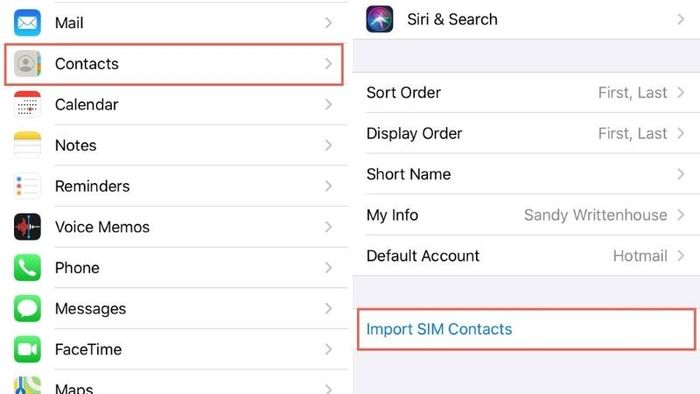
Task: Tap the FaceTime camera icon
Action: coord(27,349)
